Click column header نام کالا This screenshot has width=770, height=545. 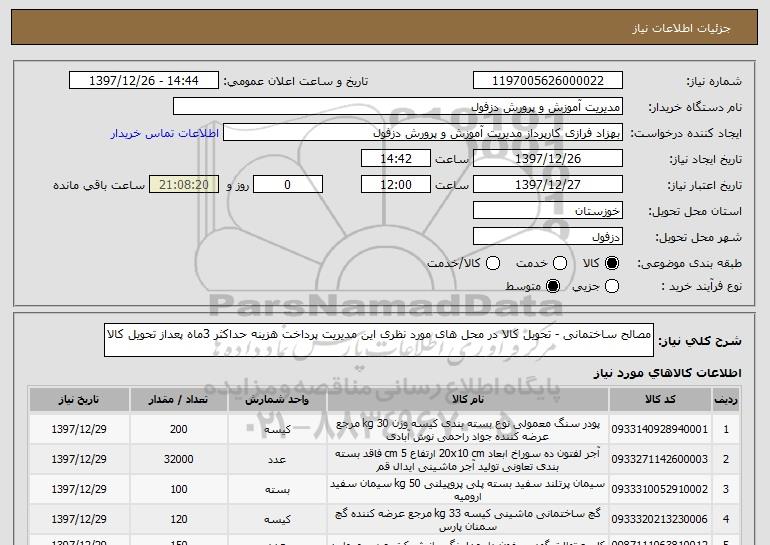(x=468, y=400)
